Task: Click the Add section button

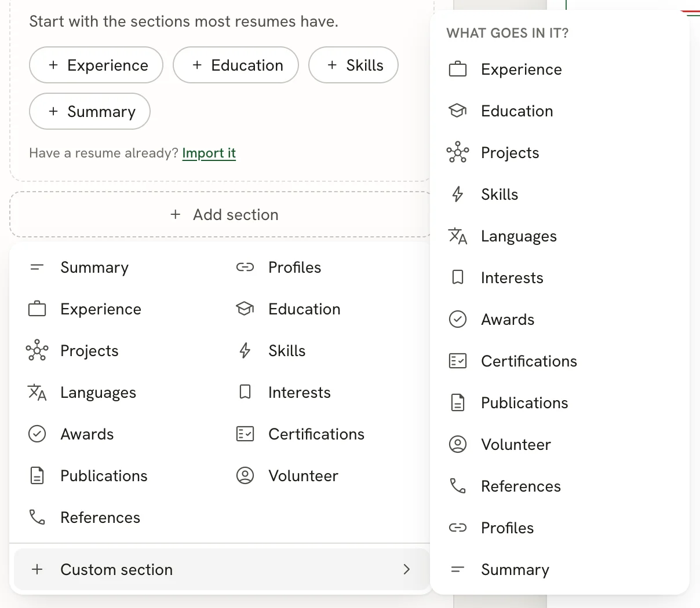Action: point(221,214)
